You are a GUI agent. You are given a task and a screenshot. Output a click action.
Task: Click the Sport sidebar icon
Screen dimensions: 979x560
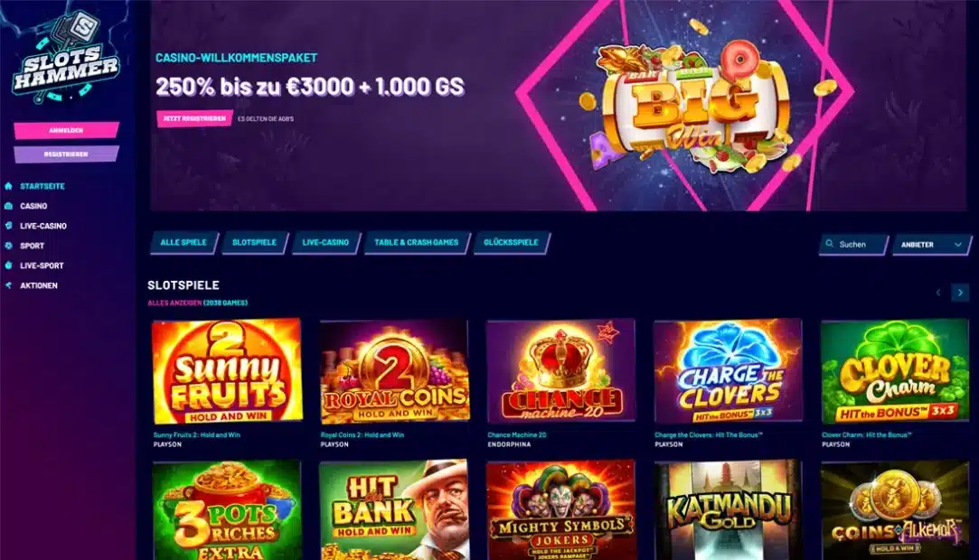(x=8, y=246)
